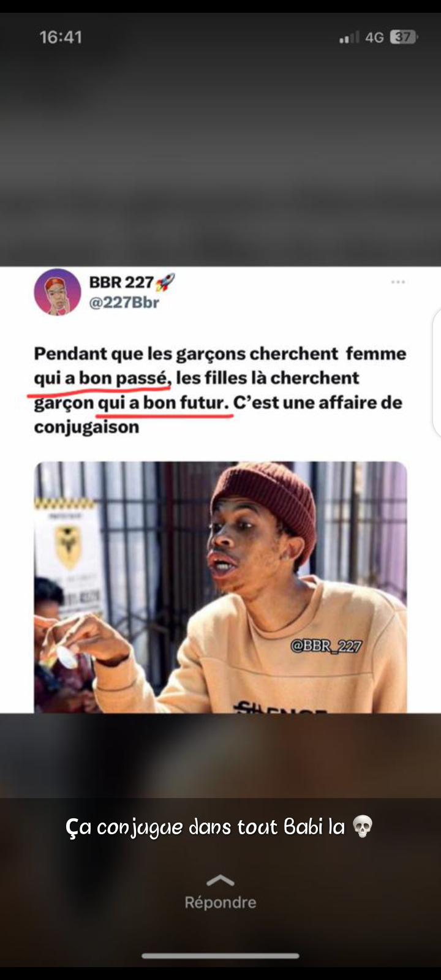
Task: Tap the 16:41 clock in status bar
Action: point(61,37)
